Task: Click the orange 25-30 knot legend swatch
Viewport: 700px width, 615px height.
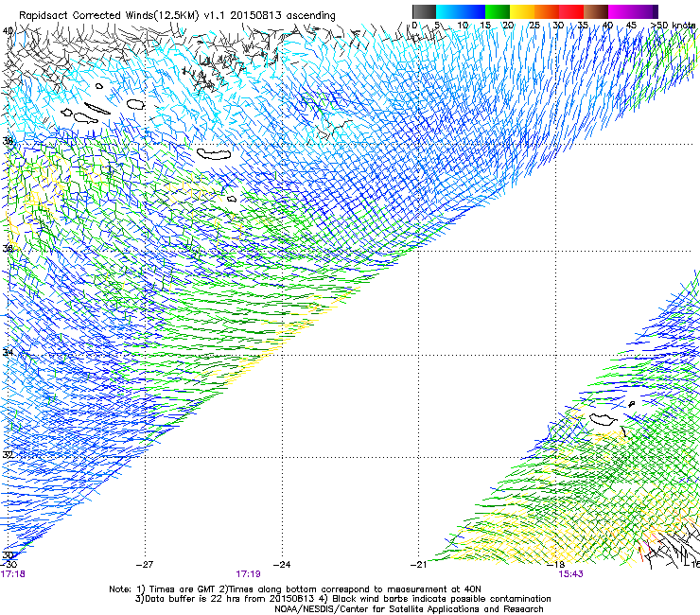Action: point(547,11)
